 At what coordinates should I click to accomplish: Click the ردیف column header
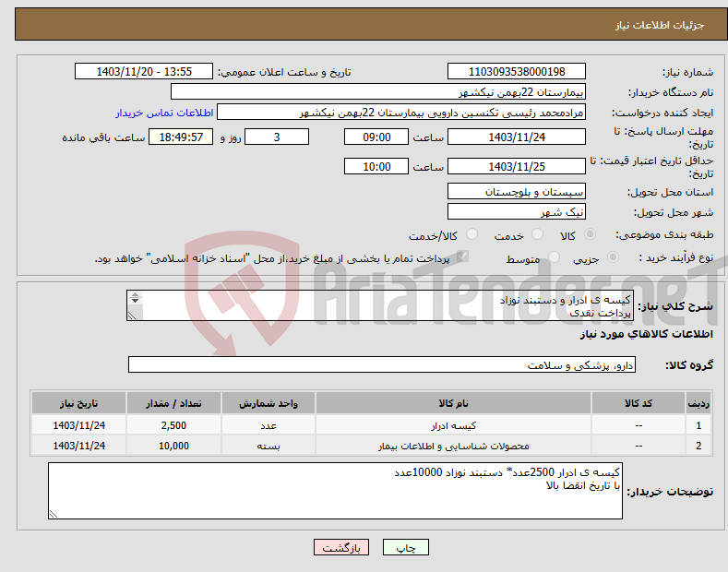click(698, 403)
